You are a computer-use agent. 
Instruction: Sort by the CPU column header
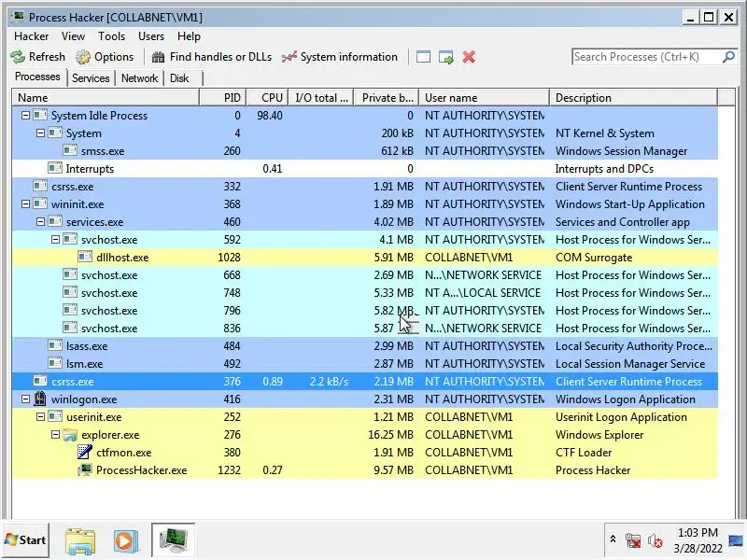[x=268, y=98]
